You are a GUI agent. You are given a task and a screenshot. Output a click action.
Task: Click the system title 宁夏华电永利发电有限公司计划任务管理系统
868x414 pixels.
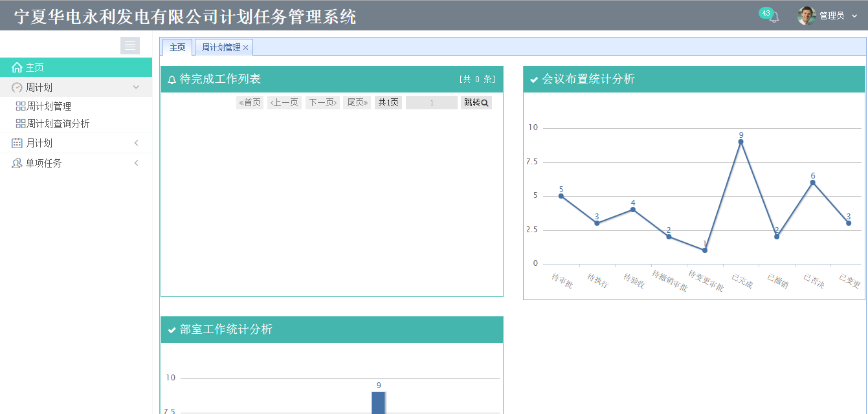coord(185,17)
